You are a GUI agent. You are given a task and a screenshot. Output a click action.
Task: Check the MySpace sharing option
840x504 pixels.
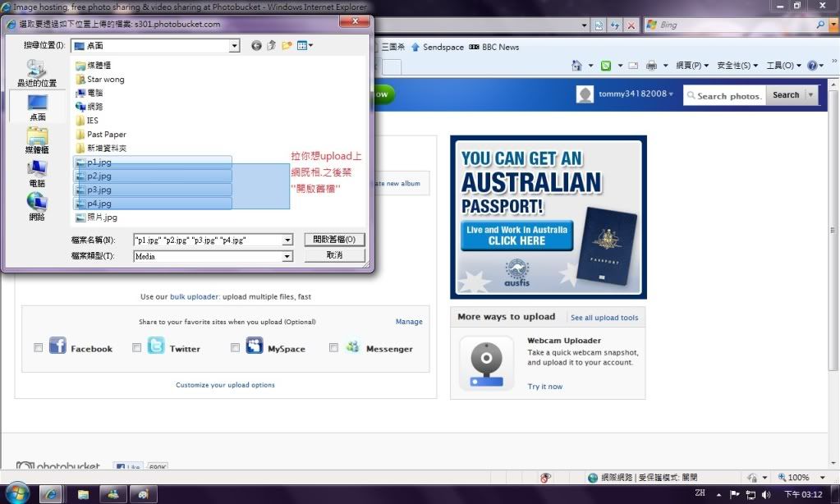coord(236,348)
